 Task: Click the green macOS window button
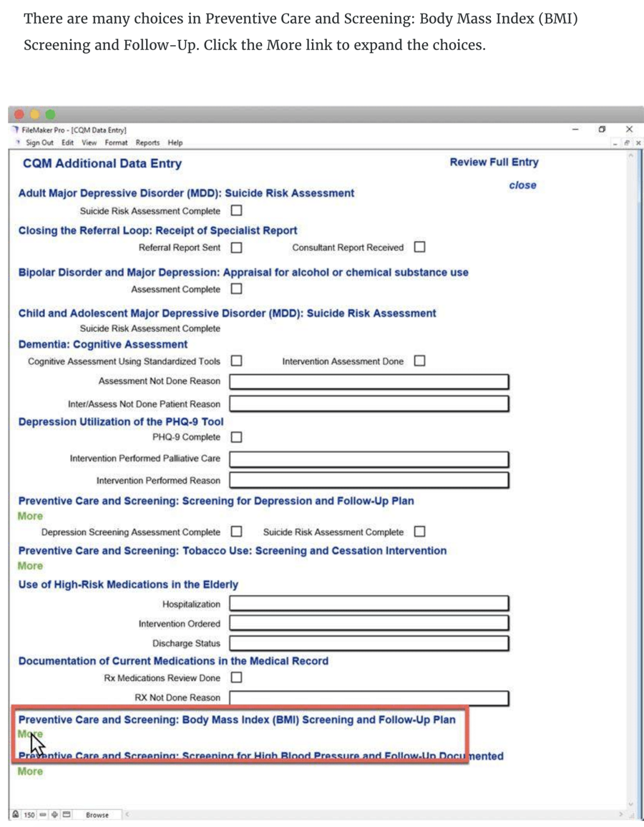pos(50,114)
